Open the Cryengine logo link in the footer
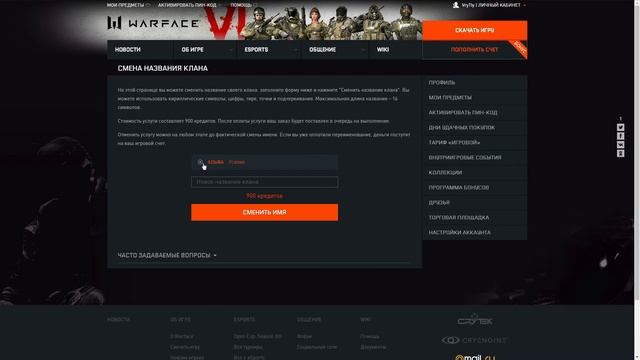This screenshot has width=640, height=360. point(474,340)
